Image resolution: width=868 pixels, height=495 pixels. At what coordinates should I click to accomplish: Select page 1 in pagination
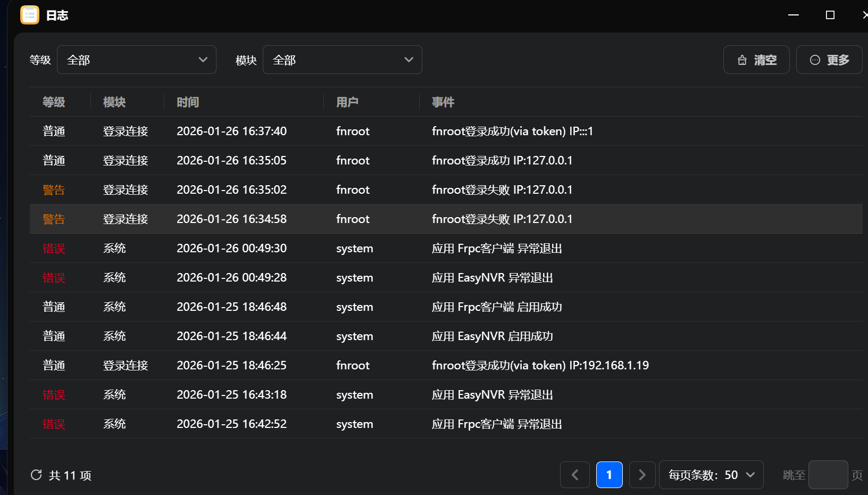[609, 475]
